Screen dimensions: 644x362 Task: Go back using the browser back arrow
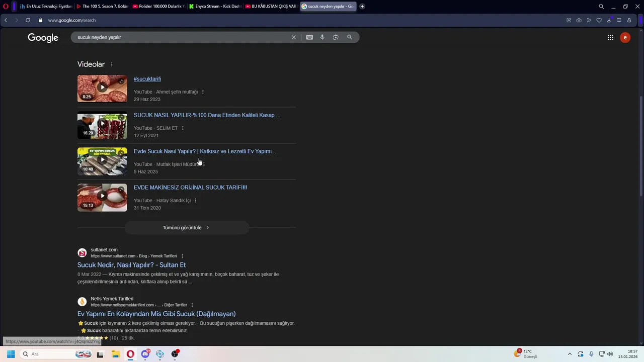tap(6, 20)
